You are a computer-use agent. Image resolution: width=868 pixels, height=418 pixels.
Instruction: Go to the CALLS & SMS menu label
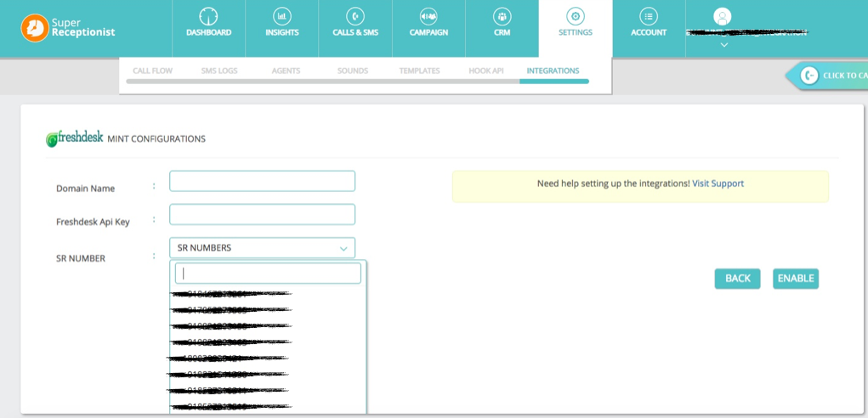355,32
